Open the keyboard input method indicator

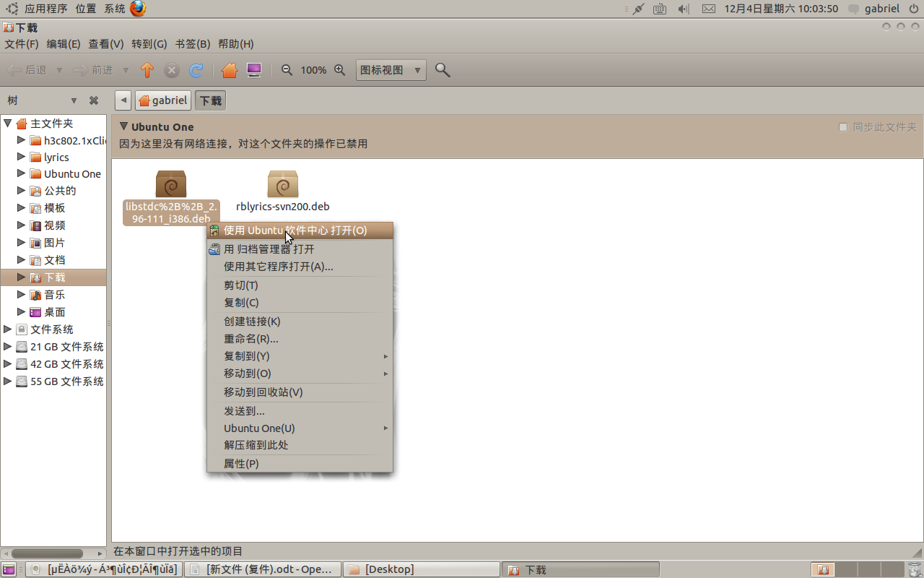pos(660,9)
